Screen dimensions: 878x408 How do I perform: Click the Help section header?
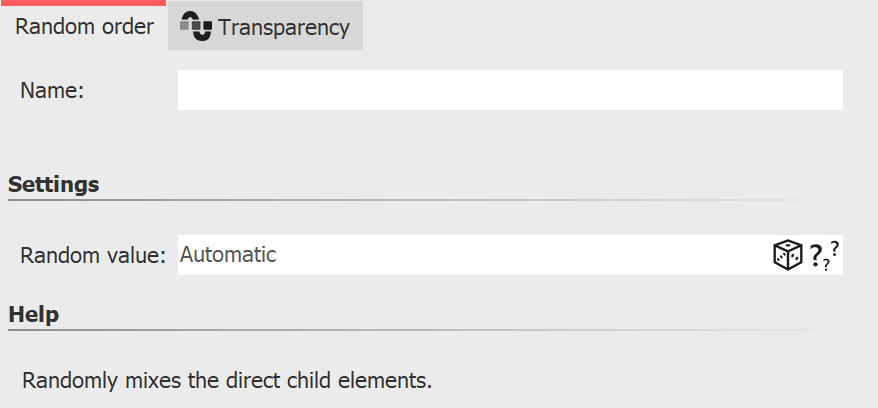(33, 315)
